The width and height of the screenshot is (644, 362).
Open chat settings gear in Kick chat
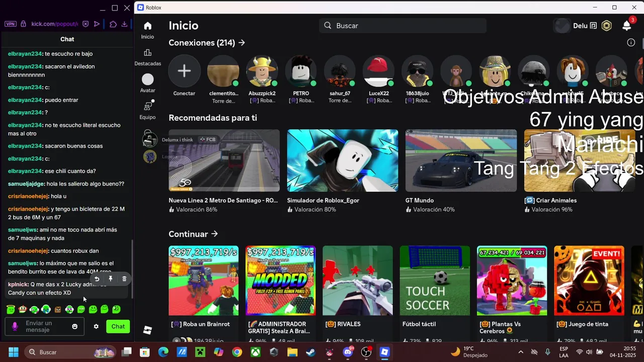96,326
